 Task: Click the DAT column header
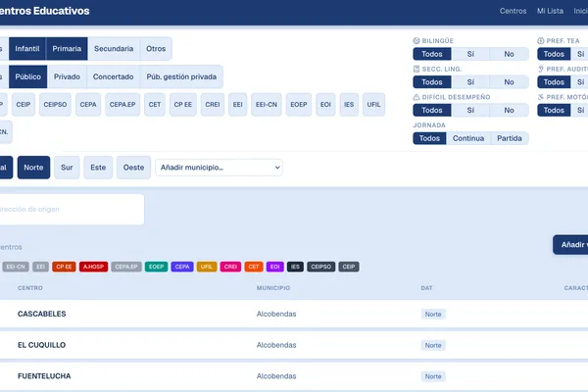[426, 288]
